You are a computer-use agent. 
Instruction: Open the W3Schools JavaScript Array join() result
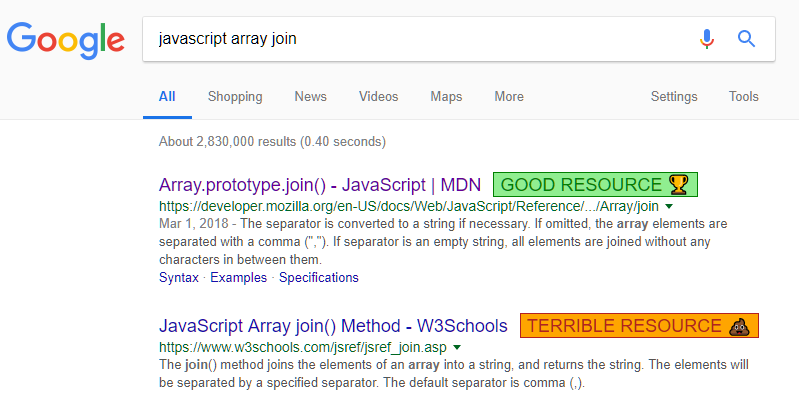click(x=334, y=326)
